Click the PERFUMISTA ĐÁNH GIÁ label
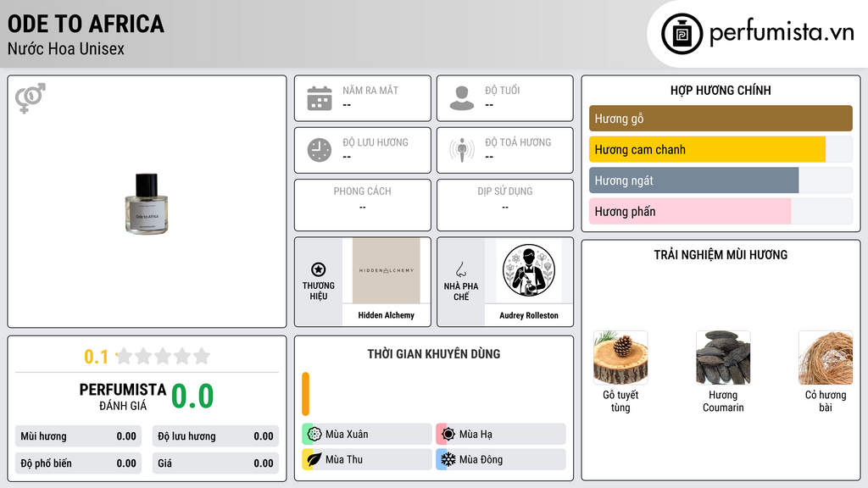This screenshot has width=868, height=488. pyautogui.click(x=123, y=396)
